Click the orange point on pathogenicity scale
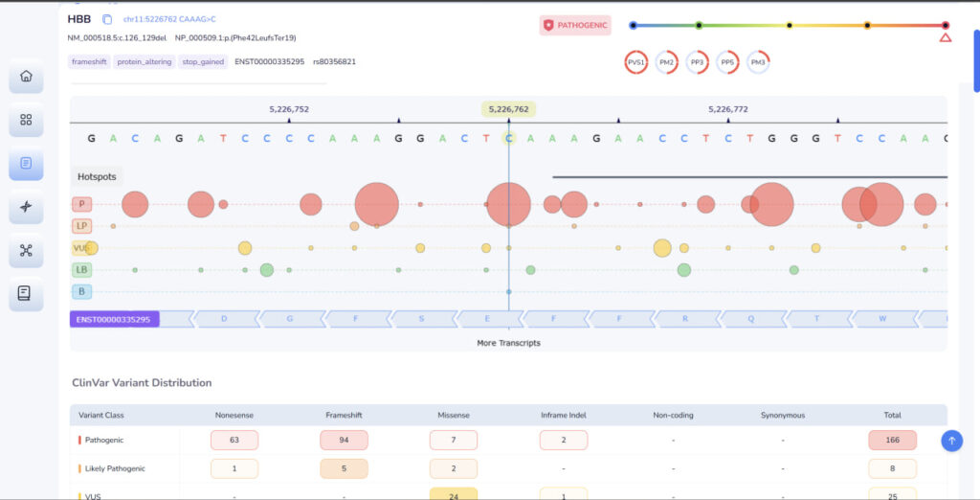Viewport: 980px width, 500px height. click(867, 25)
